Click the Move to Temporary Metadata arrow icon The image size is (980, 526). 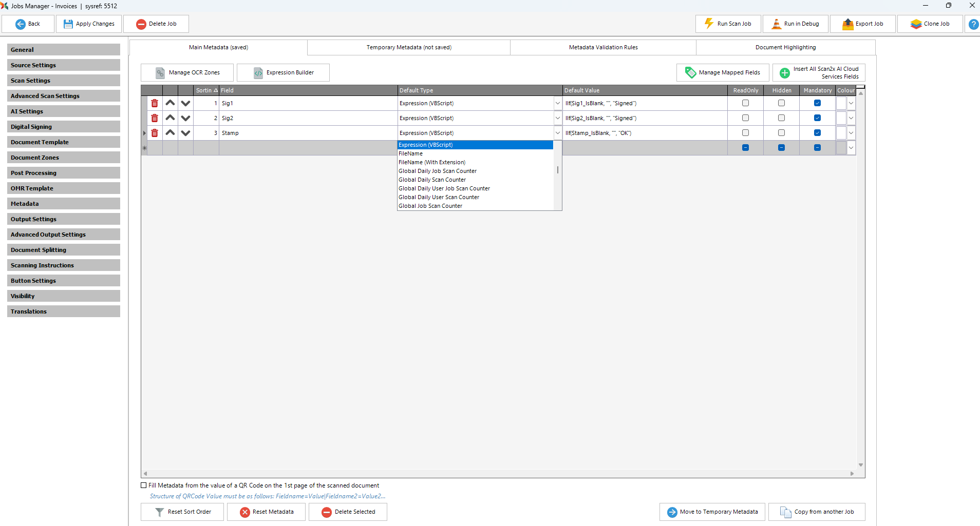672,512
